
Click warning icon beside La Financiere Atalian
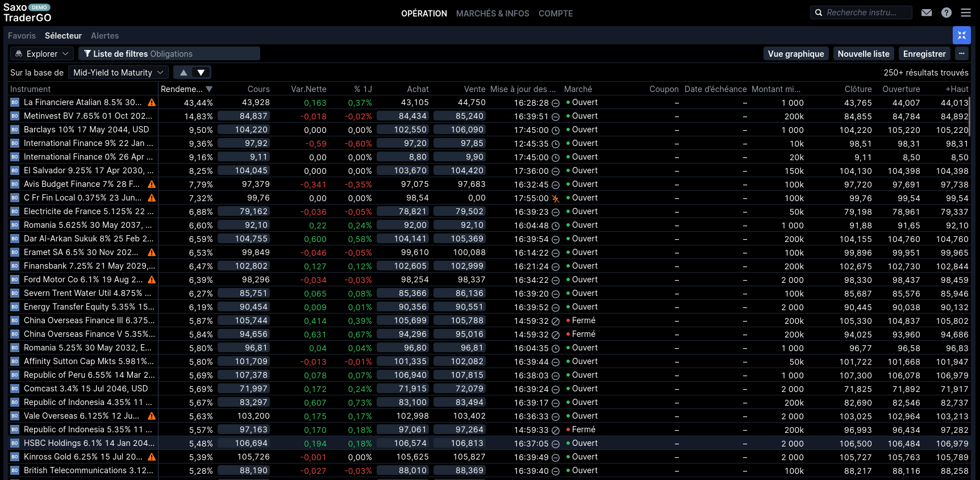[152, 103]
